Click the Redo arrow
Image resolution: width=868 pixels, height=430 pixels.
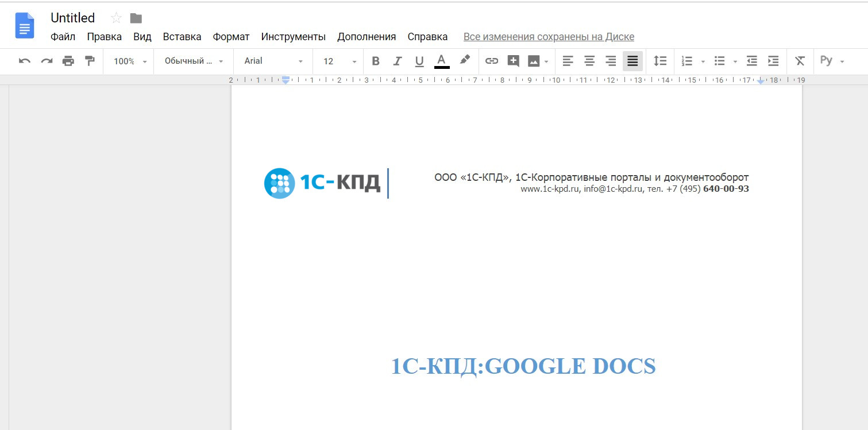click(47, 61)
